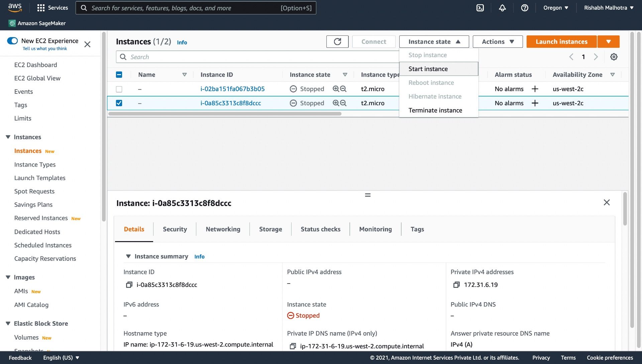Screen dimensions: 642x364
Task: Open the English (US) language selector
Action: pos(61,358)
